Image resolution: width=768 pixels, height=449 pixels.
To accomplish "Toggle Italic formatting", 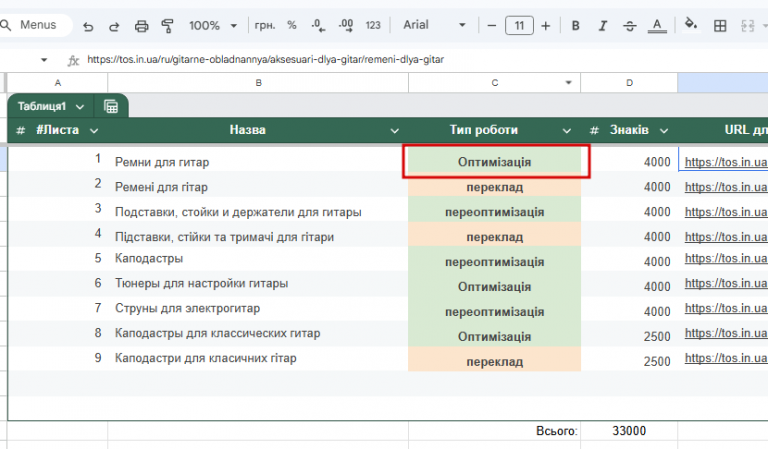I will tap(603, 26).
